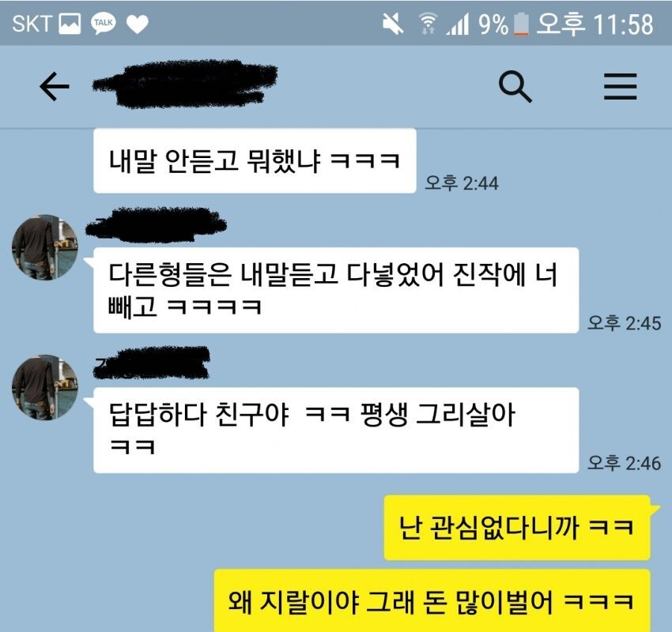Select message "답답하다 친구야 ㅋㅋ 평생 그리살아"
672x632 pixels.
tap(336, 431)
